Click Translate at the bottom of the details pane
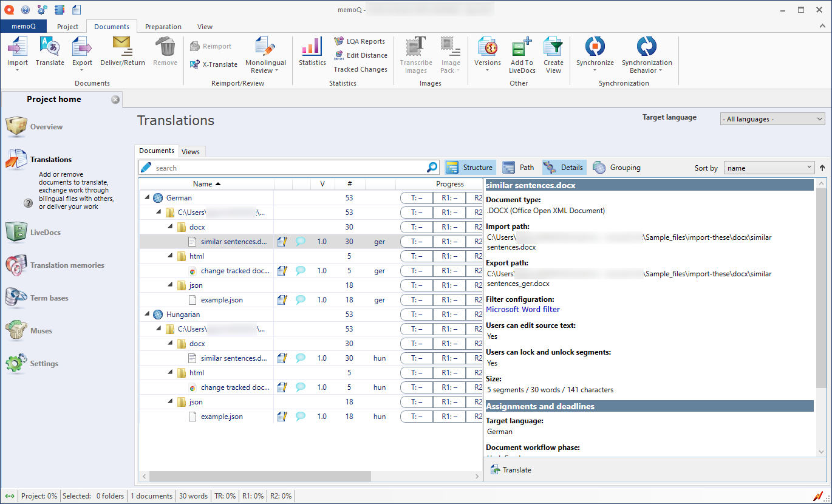832x504 pixels. (511, 469)
